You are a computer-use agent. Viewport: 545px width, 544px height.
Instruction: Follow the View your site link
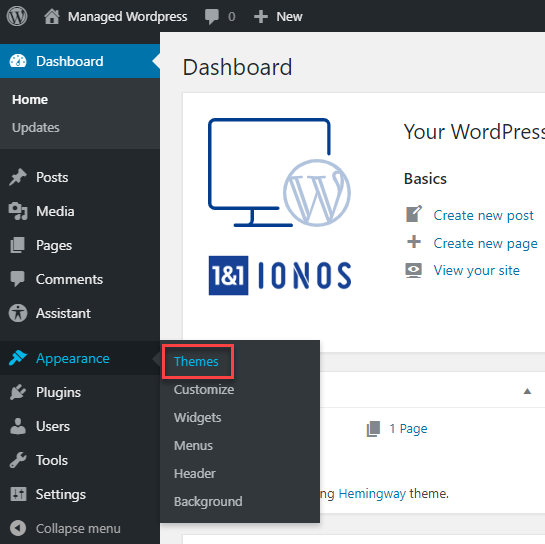tap(476, 270)
